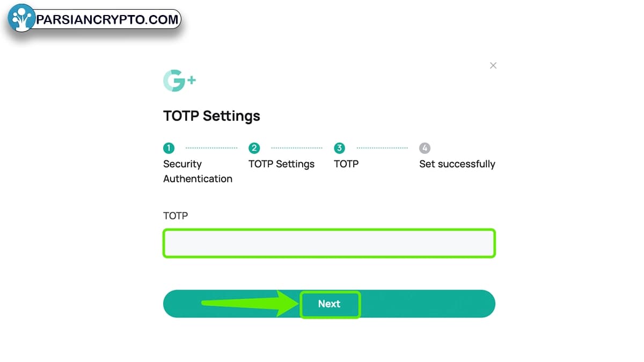Click the TOTP label under step 3
This screenshot has width=644, height=362.
click(x=346, y=164)
